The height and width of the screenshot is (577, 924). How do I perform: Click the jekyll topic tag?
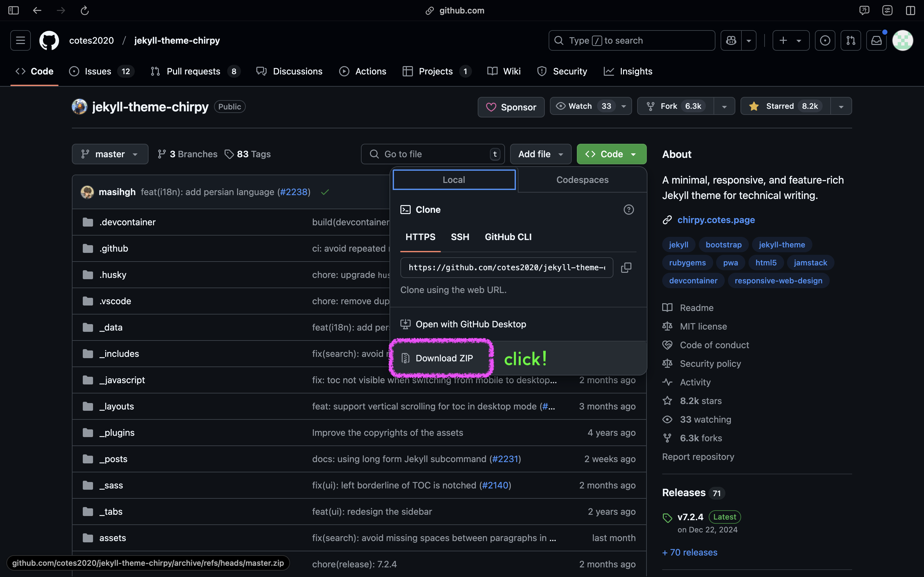point(678,245)
